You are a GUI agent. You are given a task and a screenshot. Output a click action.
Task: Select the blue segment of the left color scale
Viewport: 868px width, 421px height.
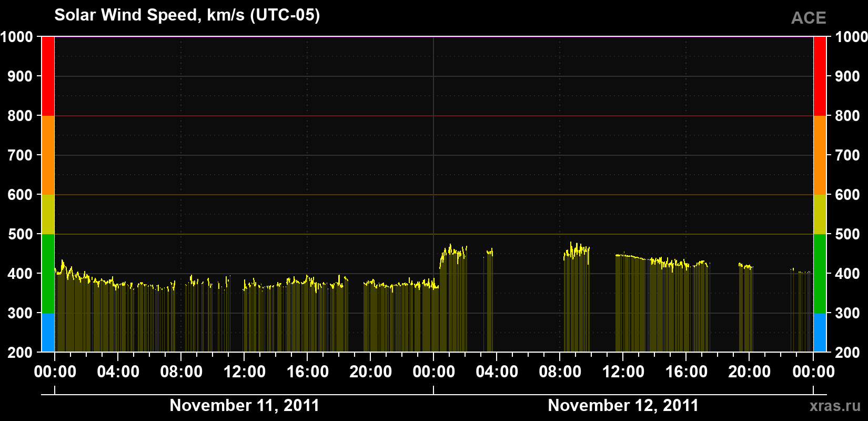coord(48,333)
